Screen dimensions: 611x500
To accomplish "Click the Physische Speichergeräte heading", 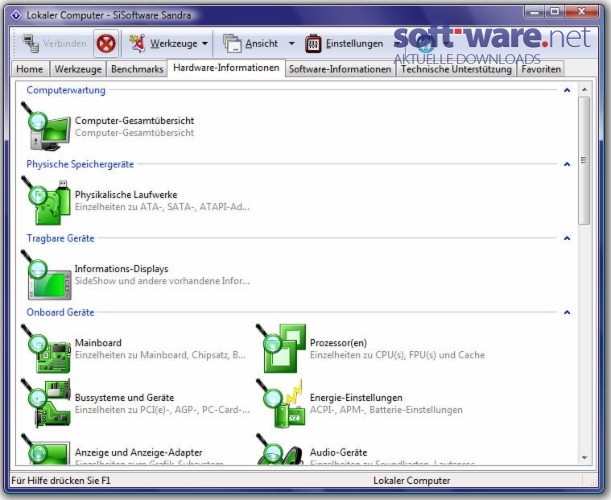I will click(x=80, y=164).
